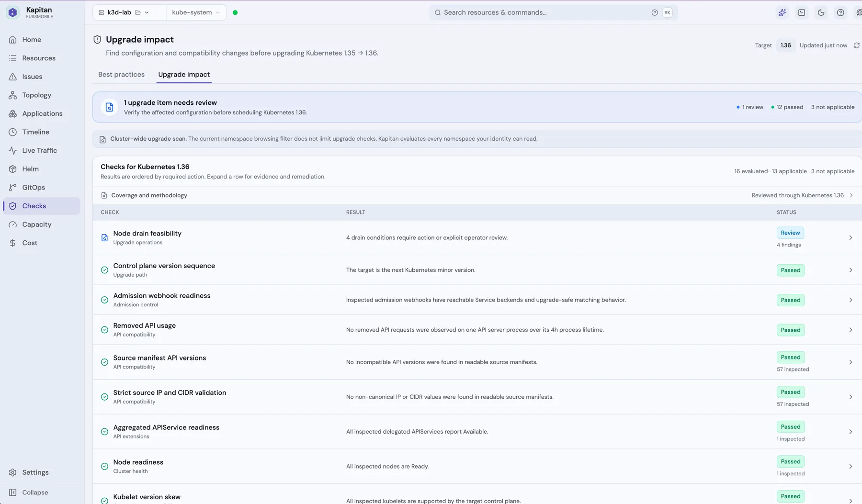Open Live Traffic pulse icon

click(13, 151)
